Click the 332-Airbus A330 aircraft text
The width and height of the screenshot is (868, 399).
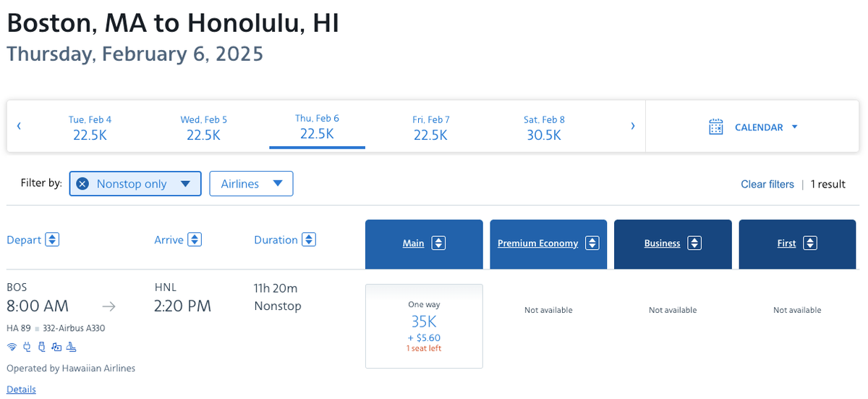tap(73, 329)
